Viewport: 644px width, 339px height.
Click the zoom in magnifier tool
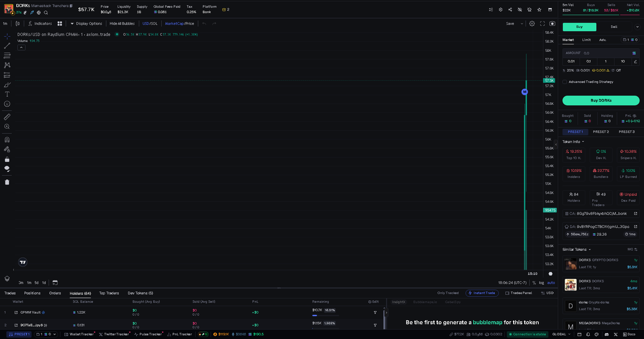tap(7, 126)
